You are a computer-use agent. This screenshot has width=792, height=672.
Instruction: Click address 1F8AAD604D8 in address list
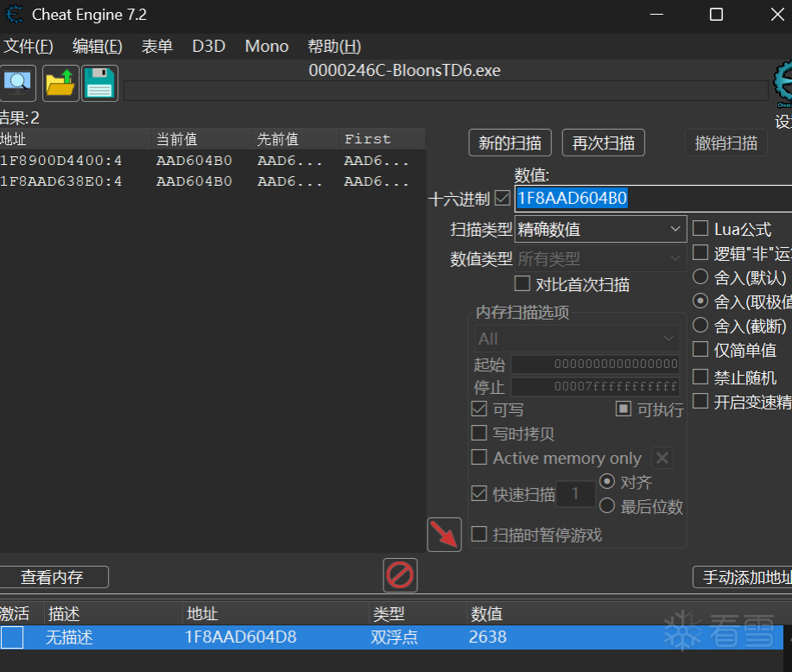coord(240,637)
